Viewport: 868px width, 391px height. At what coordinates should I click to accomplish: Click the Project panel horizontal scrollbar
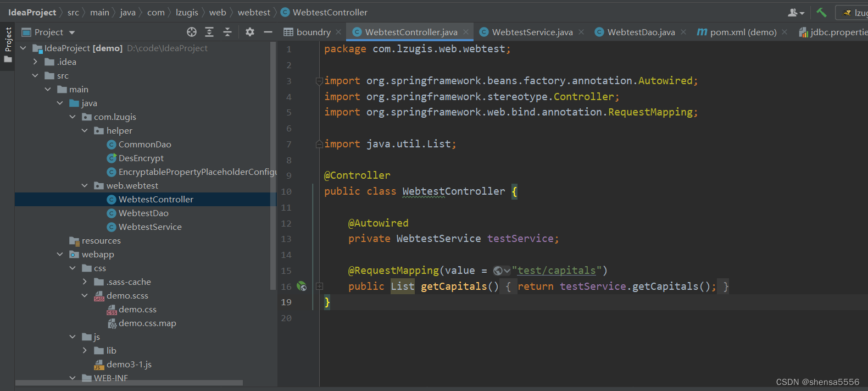[129, 382]
